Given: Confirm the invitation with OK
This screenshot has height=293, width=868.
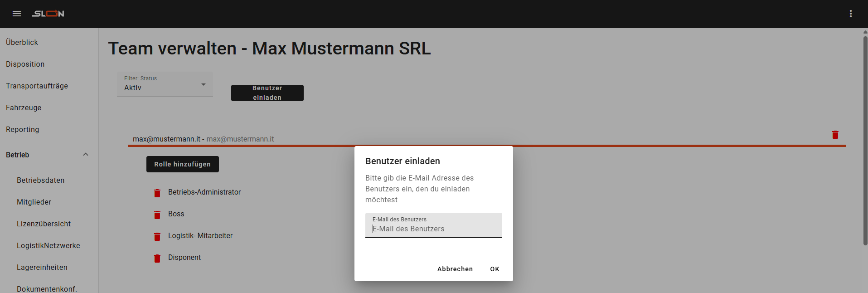Looking at the screenshot, I should click(x=495, y=269).
